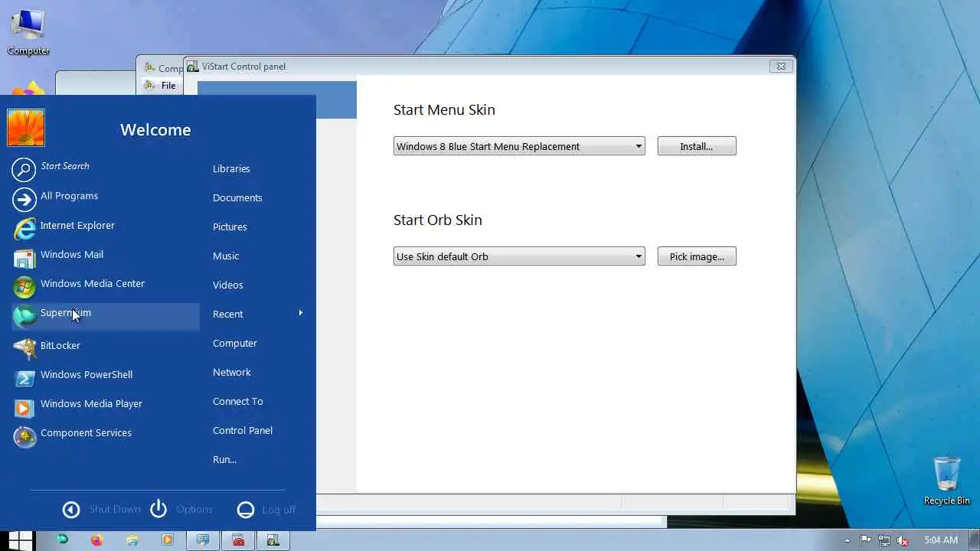Click the Options label
Viewport: 980px width, 551px height.
point(194,509)
